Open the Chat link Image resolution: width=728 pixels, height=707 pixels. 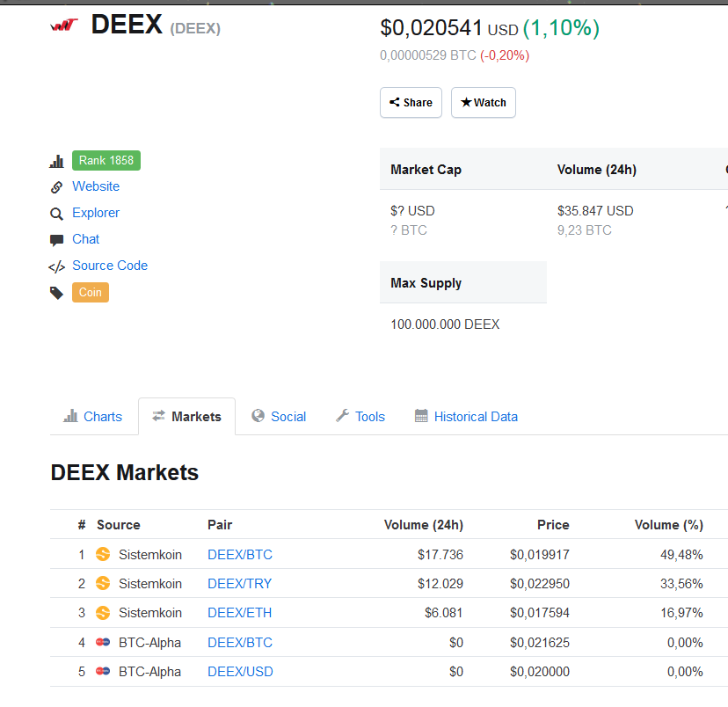pyautogui.click(x=86, y=239)
